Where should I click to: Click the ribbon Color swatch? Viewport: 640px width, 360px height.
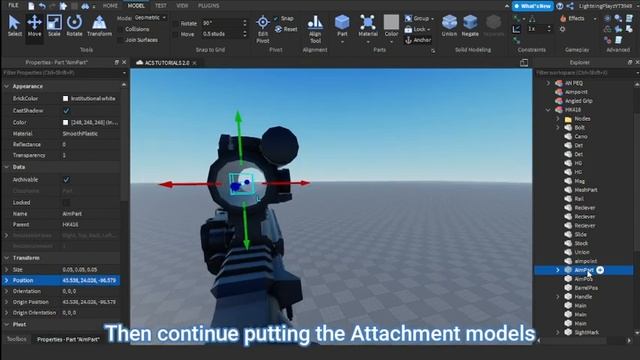391,22
